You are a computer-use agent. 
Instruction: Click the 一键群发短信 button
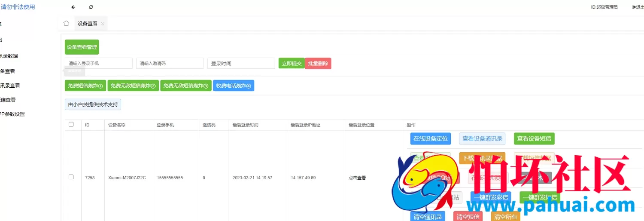tap(540, 197)
